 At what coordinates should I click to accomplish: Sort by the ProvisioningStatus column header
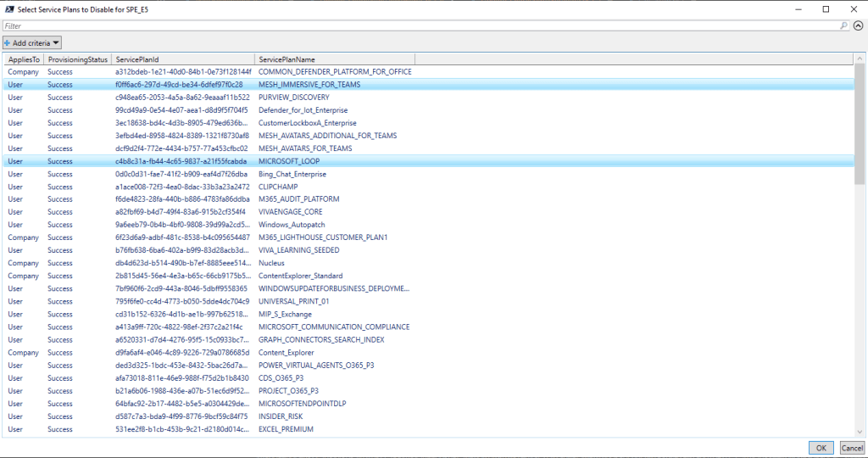[78, 59]
